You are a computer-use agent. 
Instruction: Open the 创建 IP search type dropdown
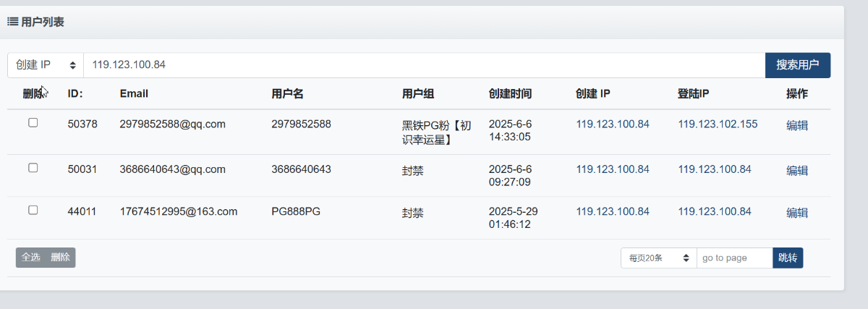coord(46,65)
